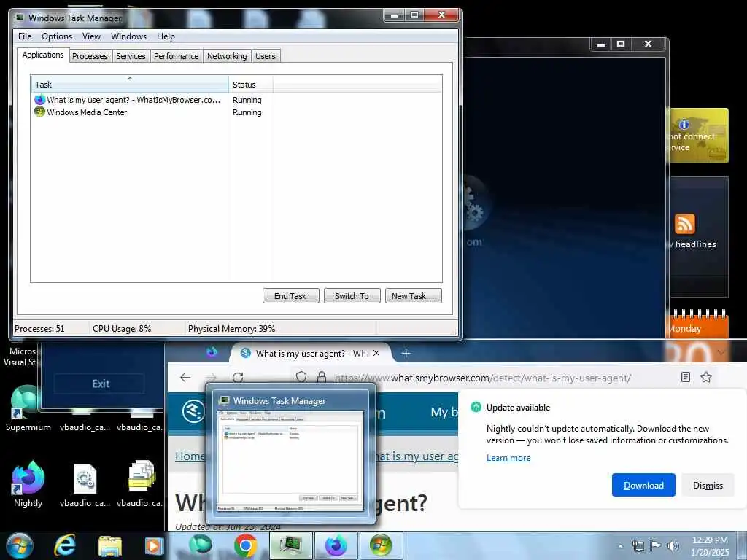Click Download in the update popup
This screenshot has width=747, height=560.
coord(643,485)
